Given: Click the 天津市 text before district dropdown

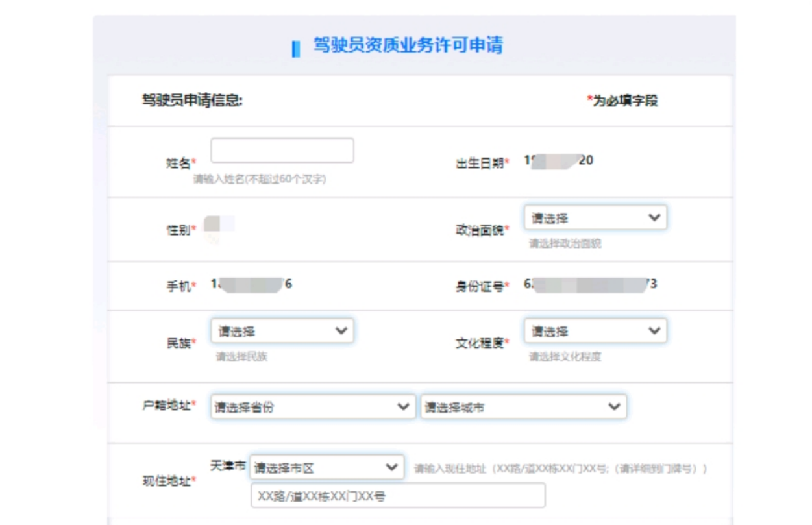Looking at the screenshot, I should [228, 466].
